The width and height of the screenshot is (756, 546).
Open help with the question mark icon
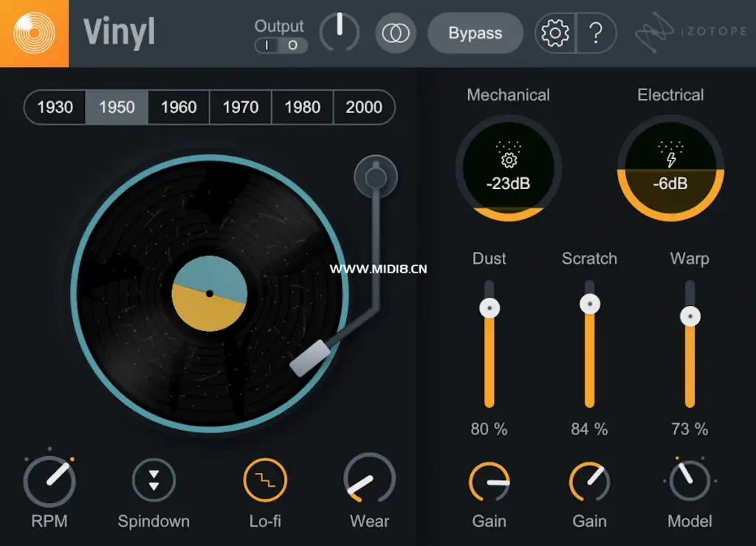coord(597,33)
